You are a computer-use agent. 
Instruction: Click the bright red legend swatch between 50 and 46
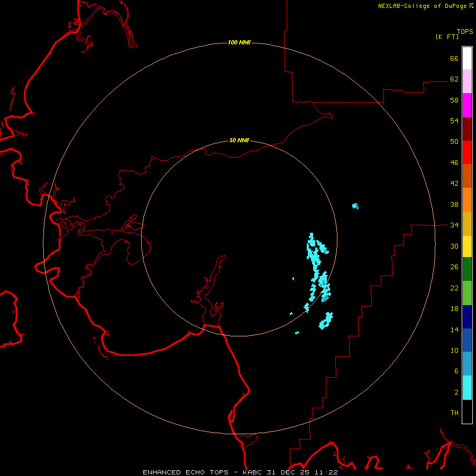pyautogui.click(x=467, y=152)
